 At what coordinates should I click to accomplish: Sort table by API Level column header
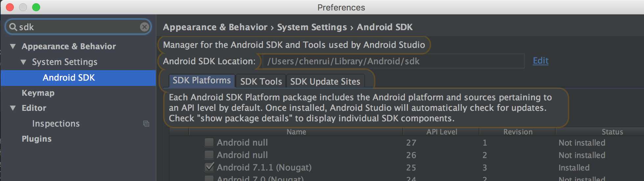click(x=441, y=132)
